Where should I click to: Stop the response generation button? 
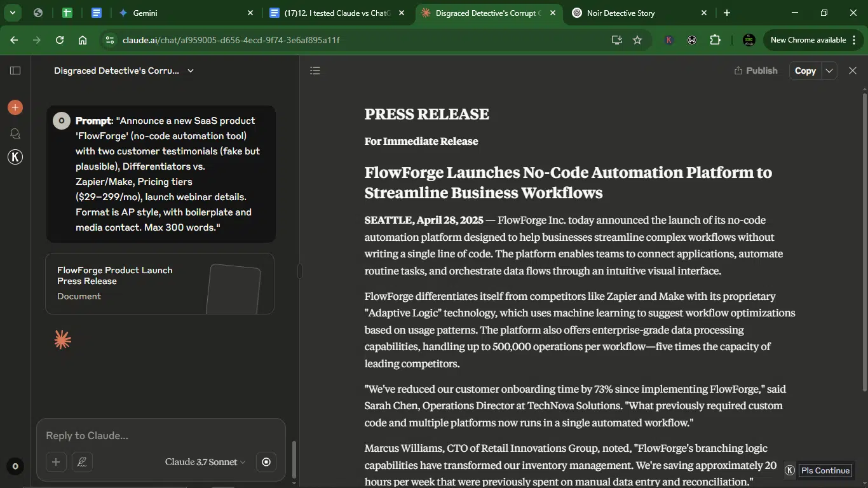point(266,462)
